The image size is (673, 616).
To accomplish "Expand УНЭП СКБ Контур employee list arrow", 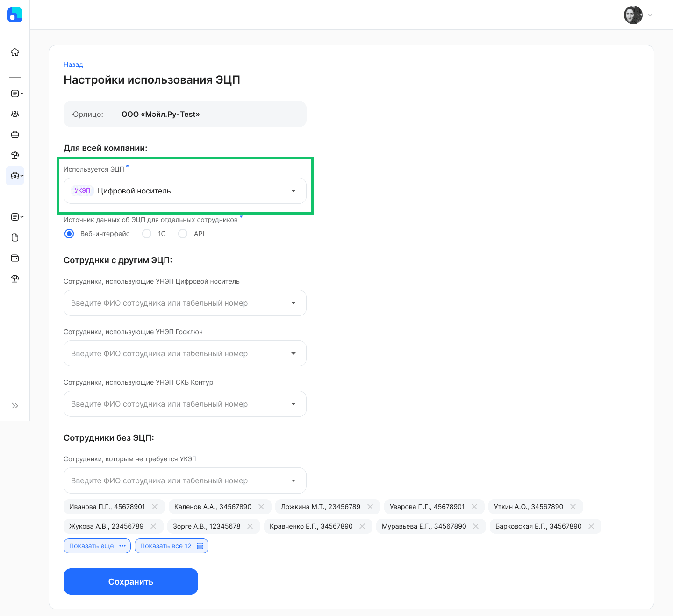I will [x=294, y=404].
